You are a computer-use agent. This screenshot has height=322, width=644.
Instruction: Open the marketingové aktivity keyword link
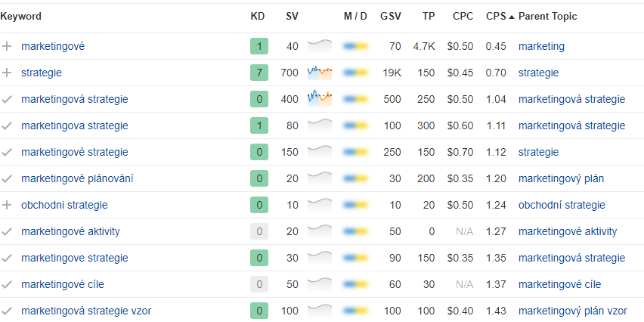pos(70,231)
